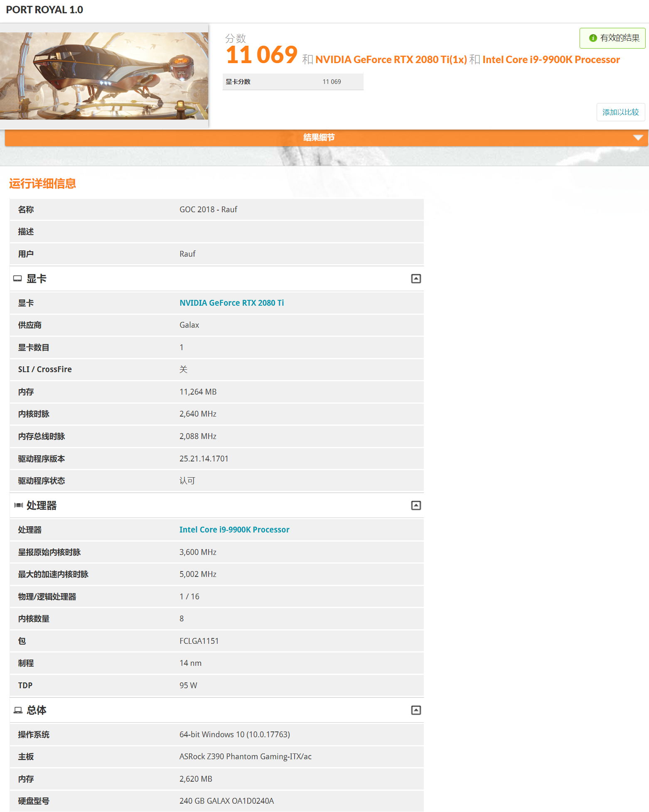Click the 结果细节 bar title
Screen dimensions: 649x812
[x=319, y=137]
